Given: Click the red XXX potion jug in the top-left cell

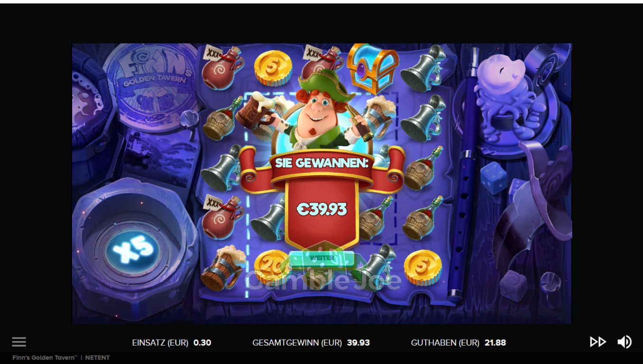Looking at the screenshot, I should point(222,68).
